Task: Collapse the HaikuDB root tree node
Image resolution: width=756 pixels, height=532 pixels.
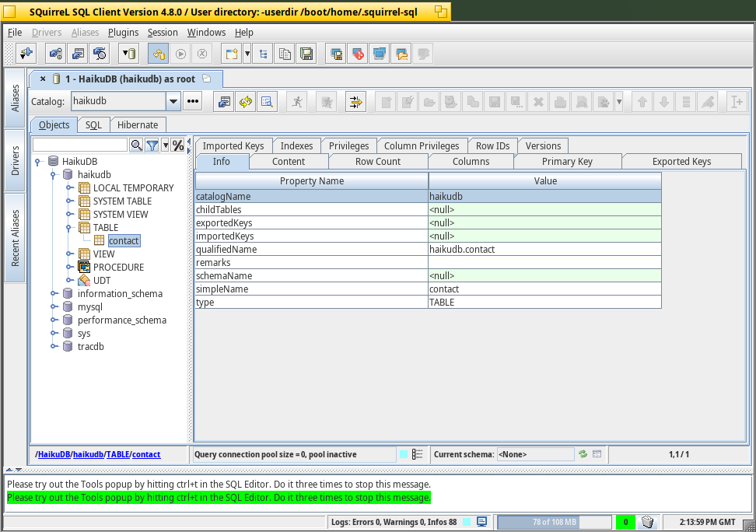Action: (x=38, y=162)
